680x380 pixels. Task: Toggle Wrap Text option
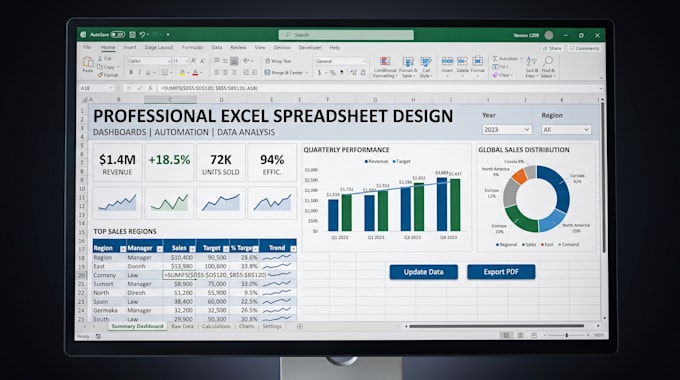pos(278,61)
